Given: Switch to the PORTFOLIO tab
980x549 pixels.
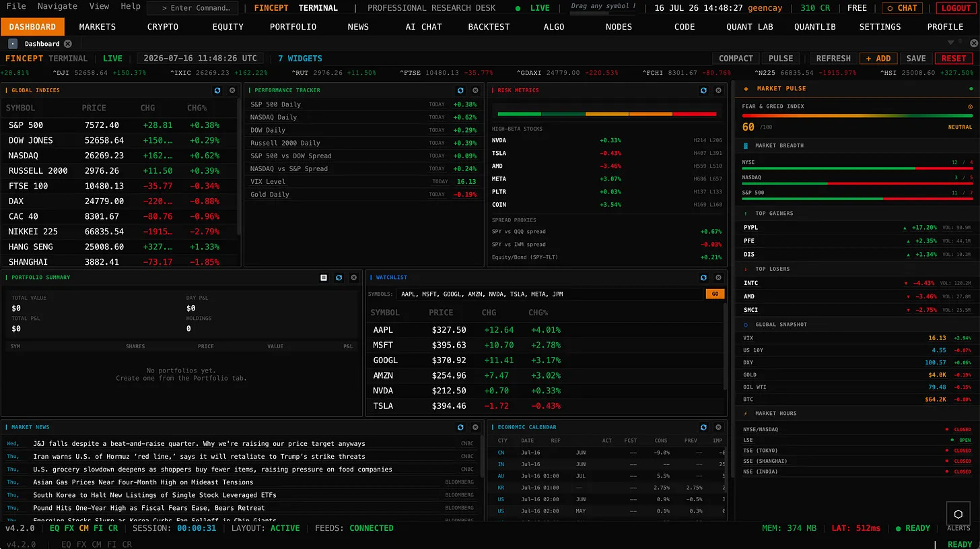Looking at the screenshot, I should [293, 27].
